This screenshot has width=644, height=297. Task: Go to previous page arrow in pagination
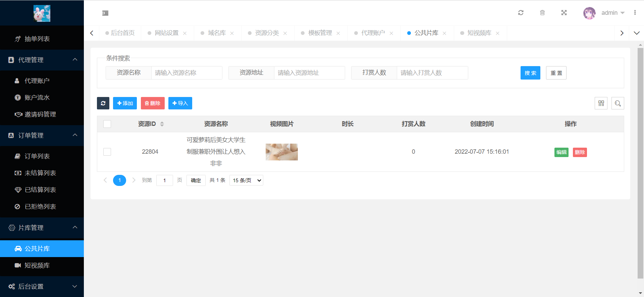tap(105, 180)
